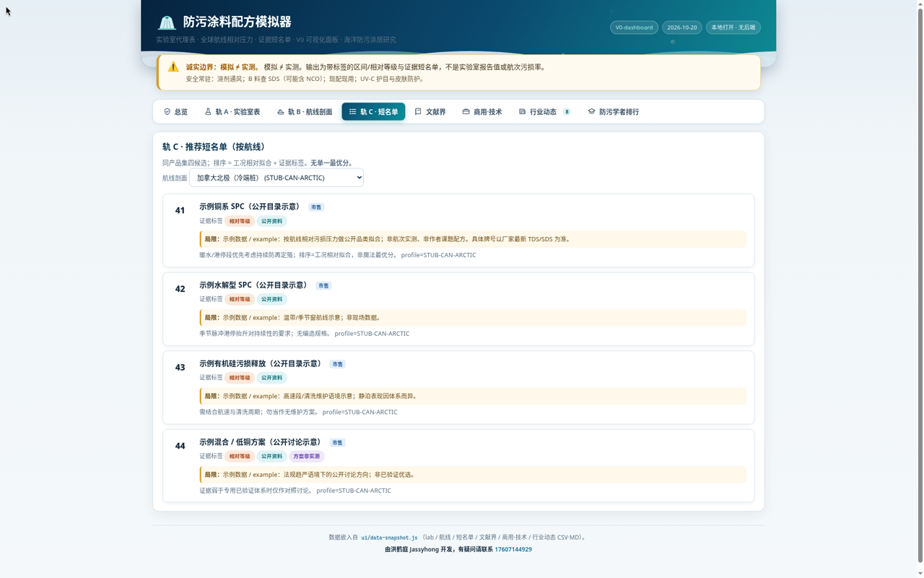Select the card title 示例水解型 SPC（公开目录示意）
The width and height of the screenshot is (924, 578).
(x=253, y=285)
